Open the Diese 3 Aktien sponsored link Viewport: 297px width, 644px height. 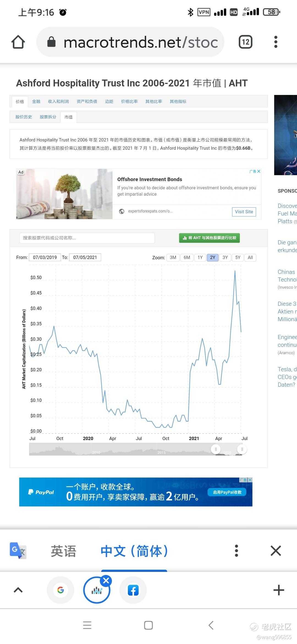pos(287,312)
